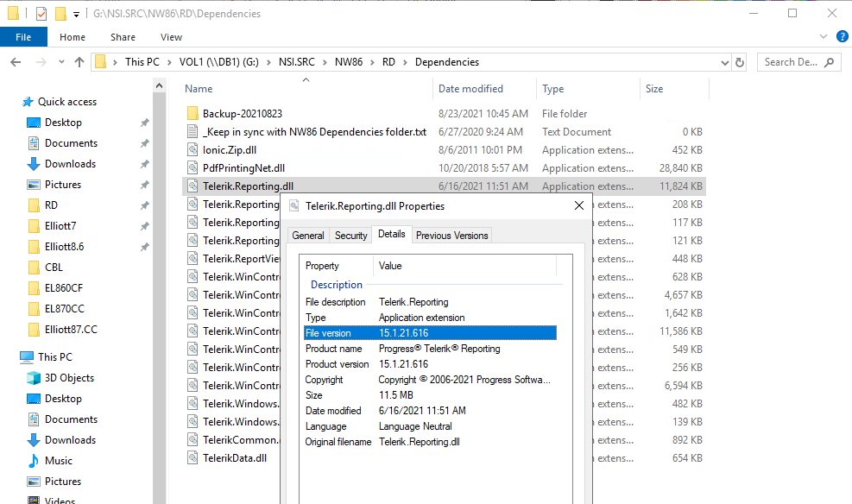
Task: Select the File version property row
Action: coord(431,333)
